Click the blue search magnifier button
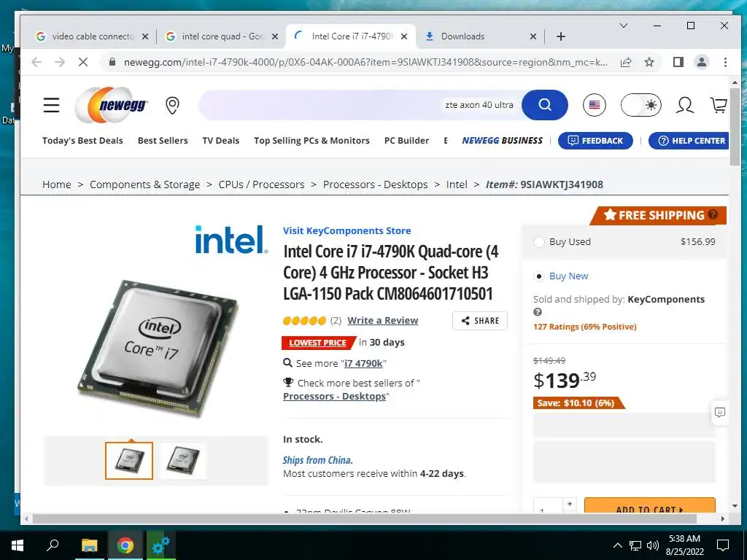 (544, 105)
